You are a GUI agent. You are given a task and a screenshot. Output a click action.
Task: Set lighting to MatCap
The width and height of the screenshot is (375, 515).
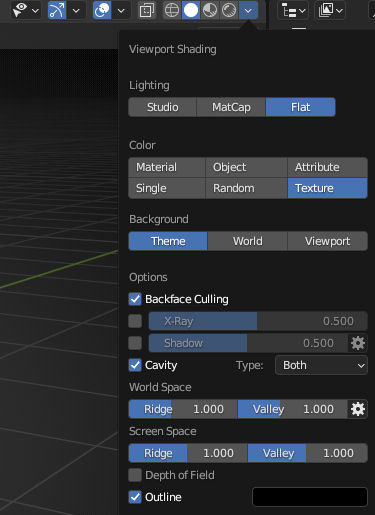[x=231, y=107]
